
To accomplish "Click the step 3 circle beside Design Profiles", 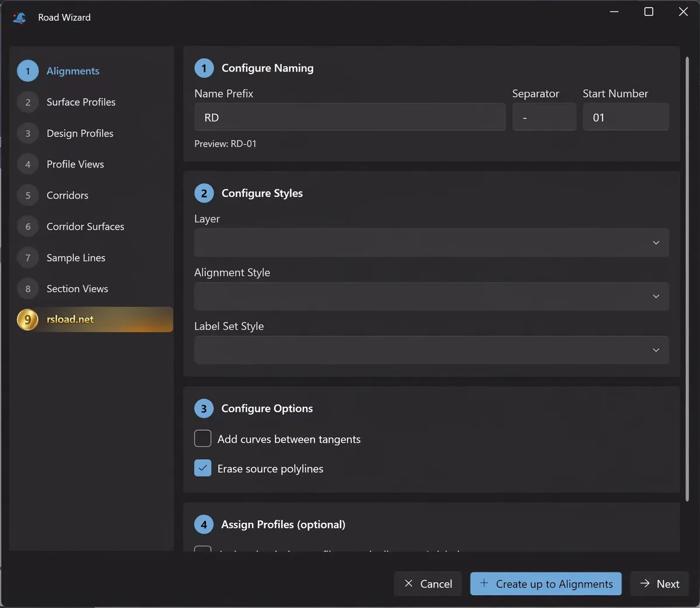I will pos(27,134).
